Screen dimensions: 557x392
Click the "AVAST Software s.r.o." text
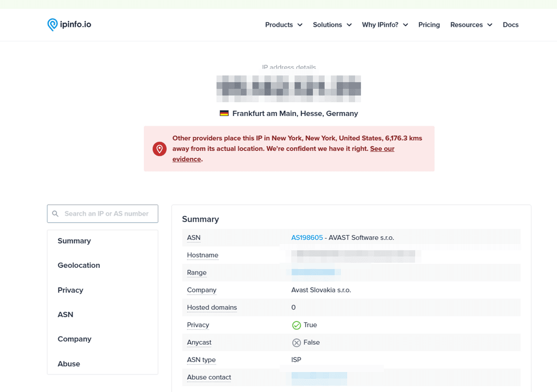point(361,238)
